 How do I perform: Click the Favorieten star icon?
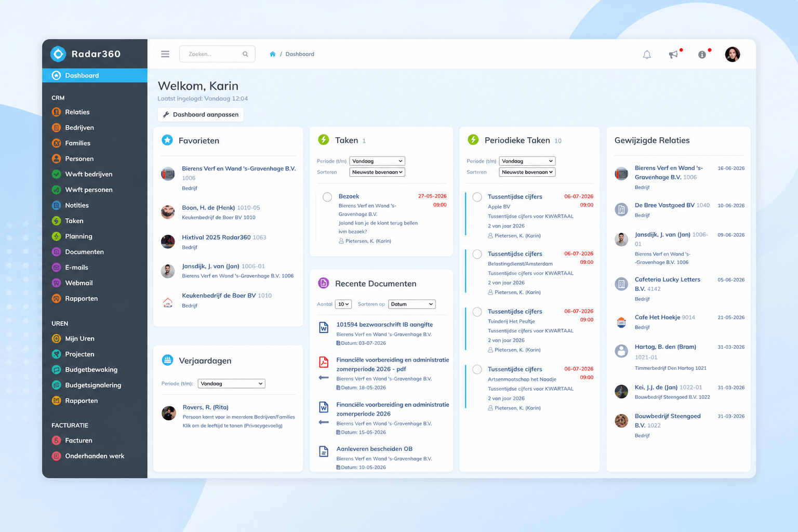167,140
